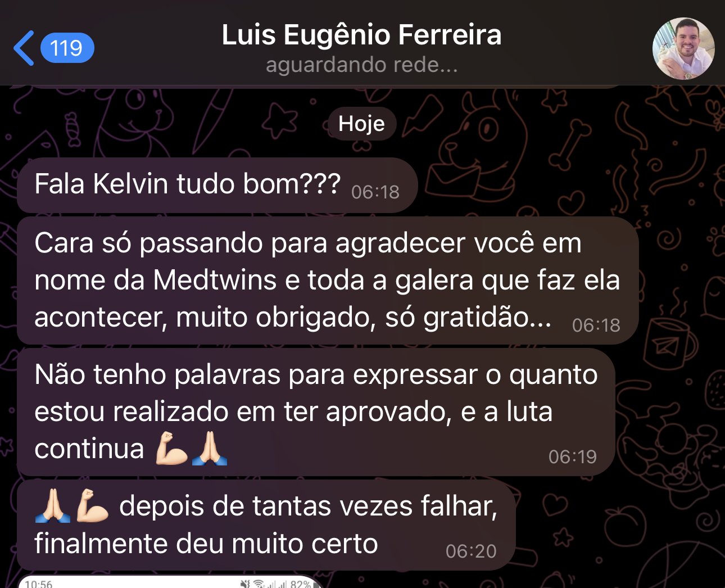Tap Wi-Fi icon in the attached screenshot
This screenshot has width=725, height=588.
coord(259,584)
